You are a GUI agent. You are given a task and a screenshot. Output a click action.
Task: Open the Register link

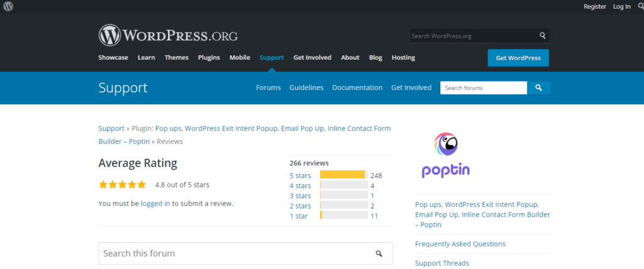[x=595, y=6]
